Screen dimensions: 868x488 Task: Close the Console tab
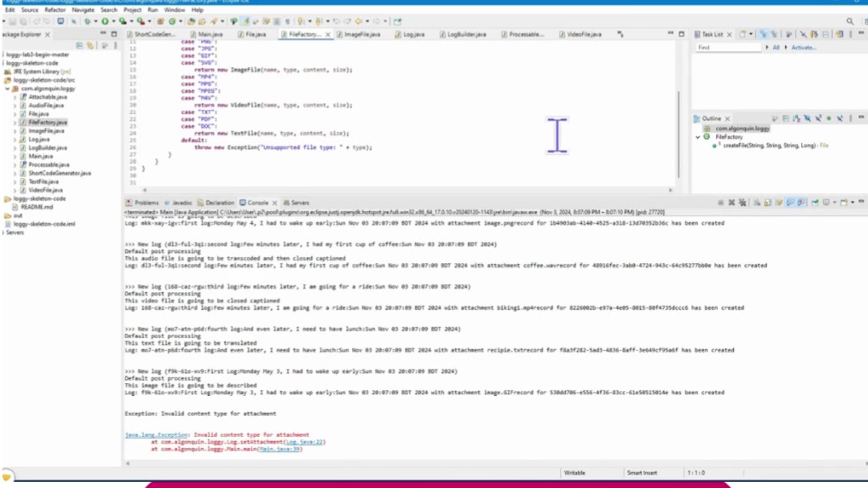(275, 203)
